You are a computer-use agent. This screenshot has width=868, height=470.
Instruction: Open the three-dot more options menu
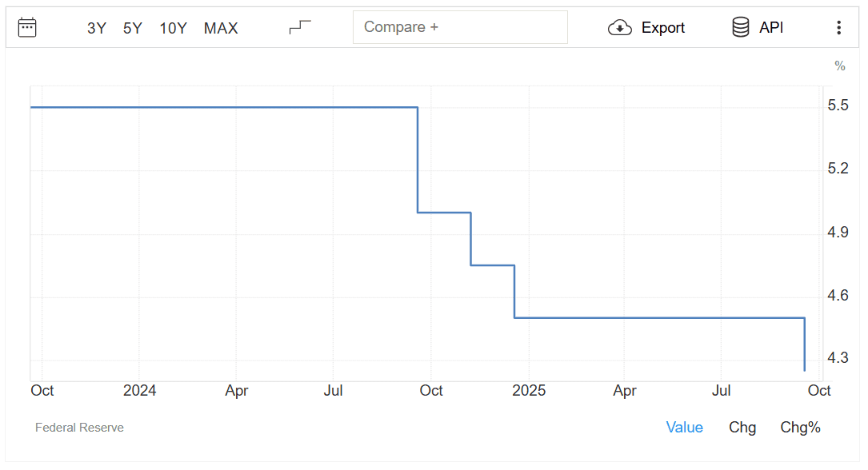[838, 28]
